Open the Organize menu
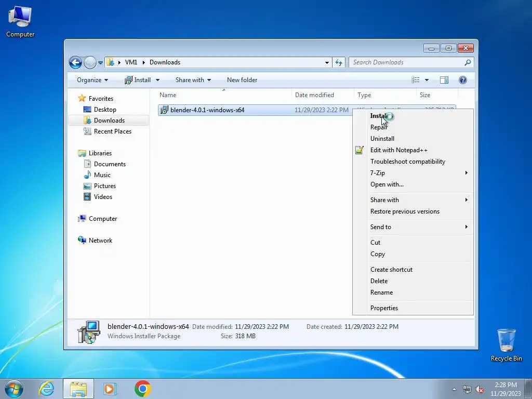Viewport: 532px width, 399px height. [92, 80]
